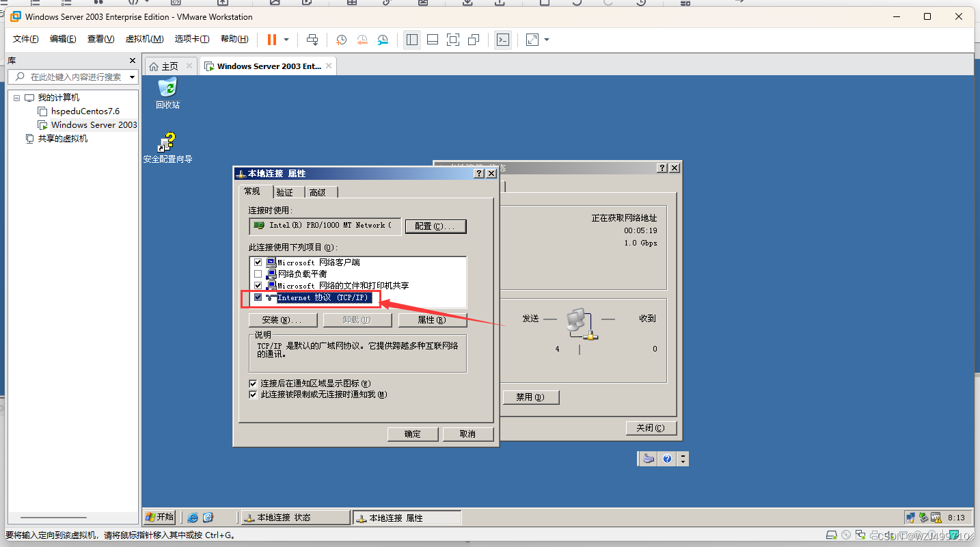Open the 查看(V) menu

(100, 39)
